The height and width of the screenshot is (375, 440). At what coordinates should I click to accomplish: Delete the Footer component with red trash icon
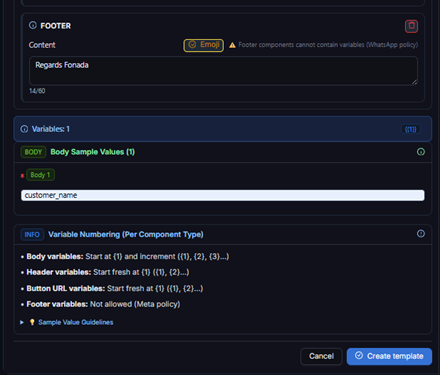[x=411, y=26]
